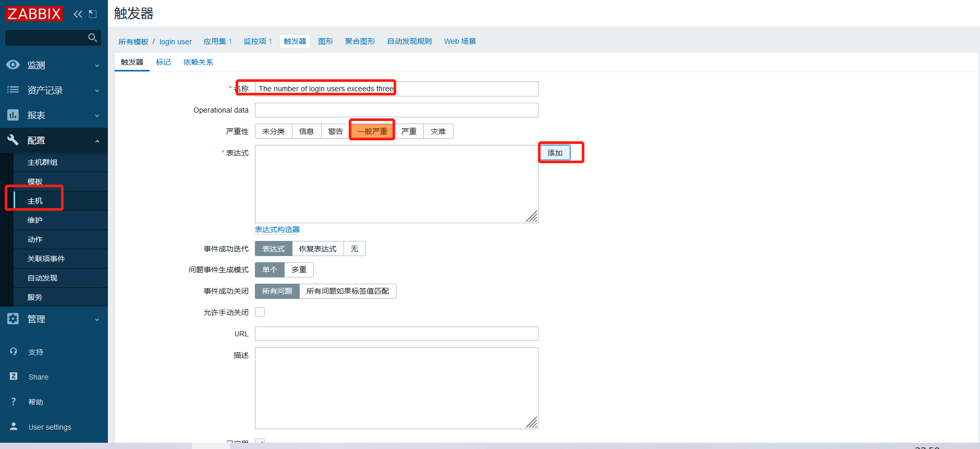Focus the URL input field
This screenshot has height=449, width=980.
coord(396,334)
